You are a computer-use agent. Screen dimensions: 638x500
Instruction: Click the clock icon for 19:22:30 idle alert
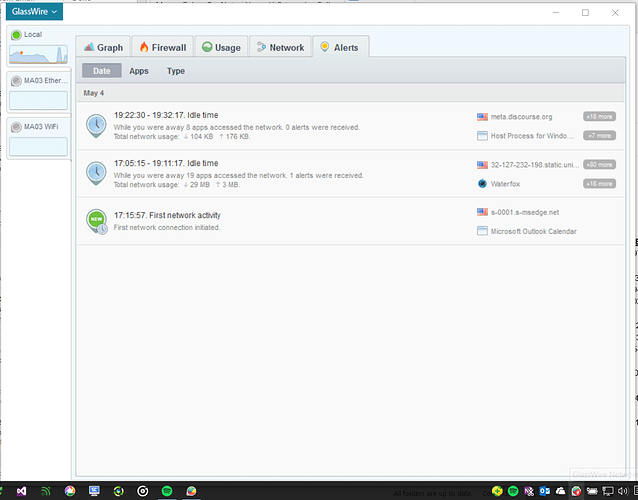click(x=96, y=125)
